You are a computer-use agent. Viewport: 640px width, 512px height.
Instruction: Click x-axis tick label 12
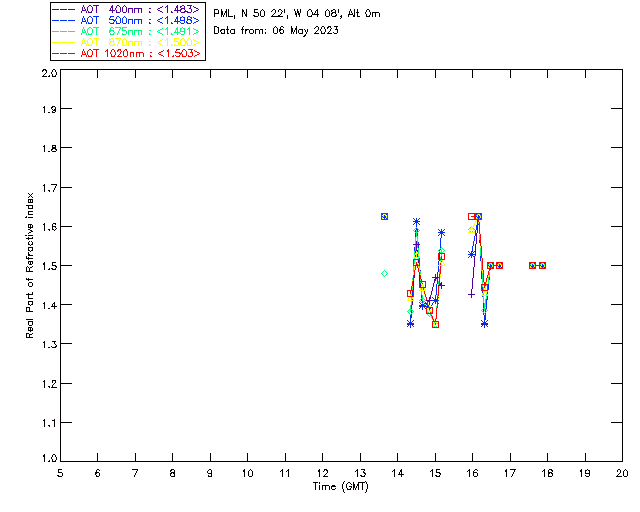click(x=322, y=473)
